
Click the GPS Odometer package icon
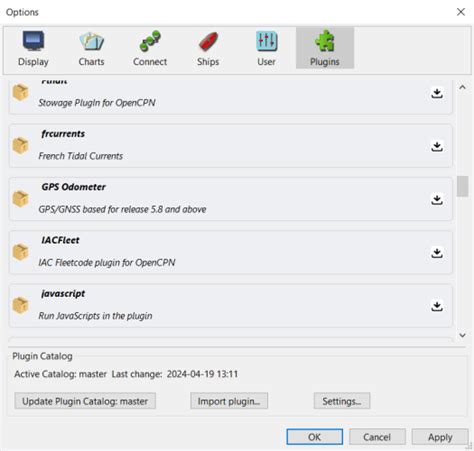[x=21, y=199]
